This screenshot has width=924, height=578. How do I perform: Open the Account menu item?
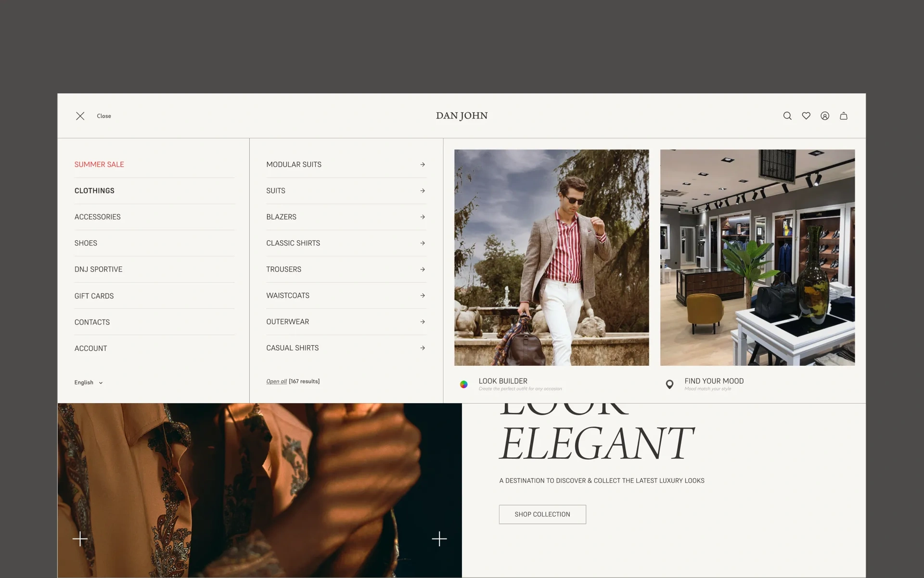(x=90, y=348)
